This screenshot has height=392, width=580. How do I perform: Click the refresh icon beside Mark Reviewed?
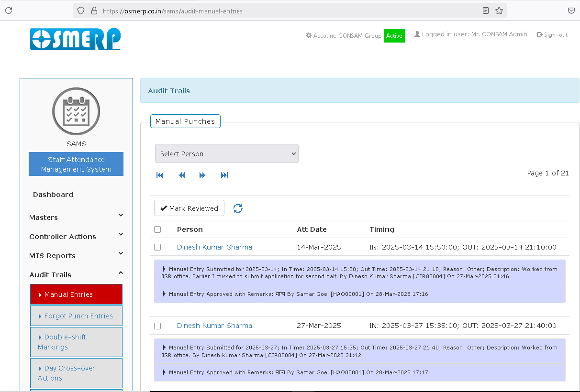238,208
